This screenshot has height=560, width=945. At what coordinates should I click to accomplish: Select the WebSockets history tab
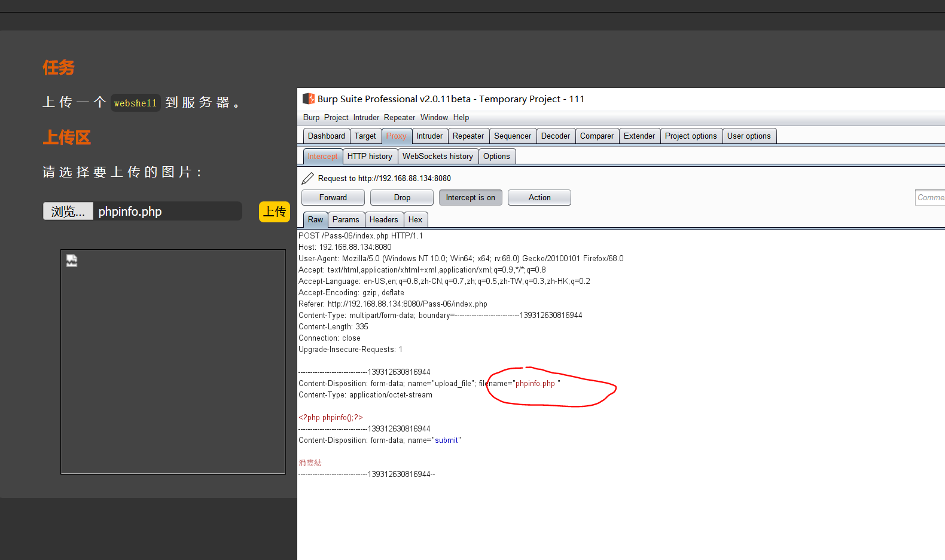[437, 157]
